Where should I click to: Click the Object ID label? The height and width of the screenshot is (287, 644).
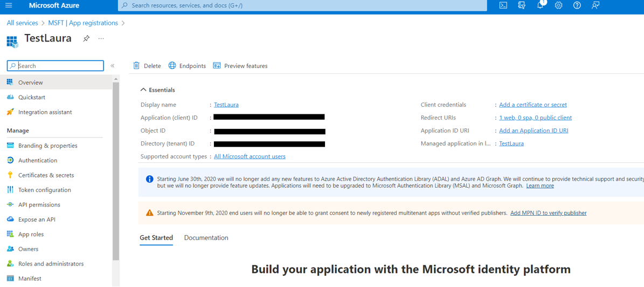153,131
